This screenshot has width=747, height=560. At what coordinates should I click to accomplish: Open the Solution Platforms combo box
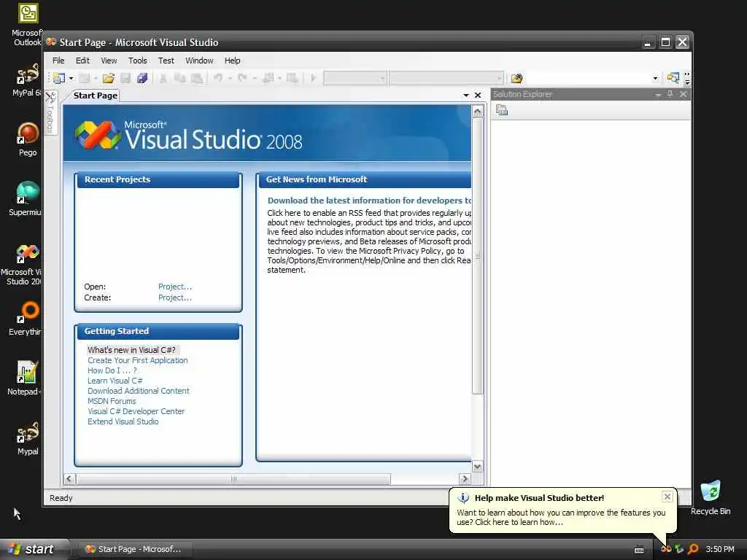point(446,78)
